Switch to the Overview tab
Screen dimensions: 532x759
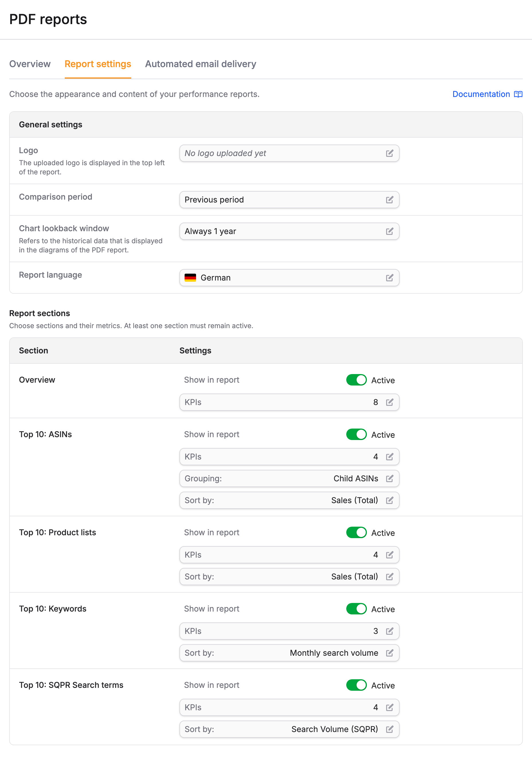30,64
